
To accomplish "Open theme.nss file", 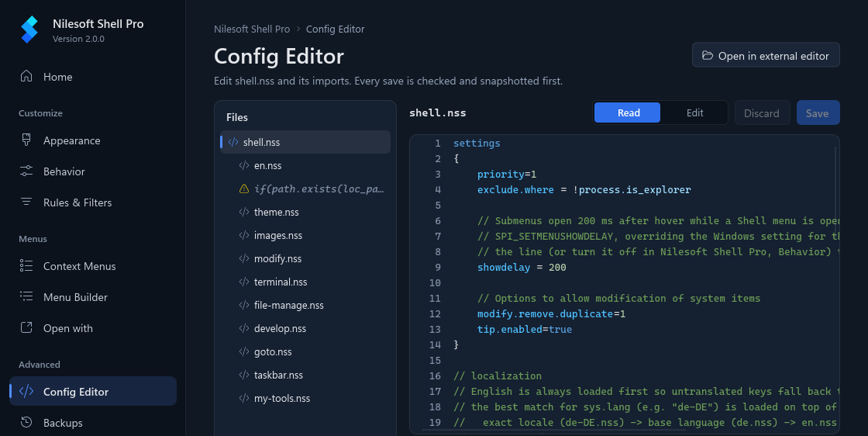I will [x=305, y=213].
